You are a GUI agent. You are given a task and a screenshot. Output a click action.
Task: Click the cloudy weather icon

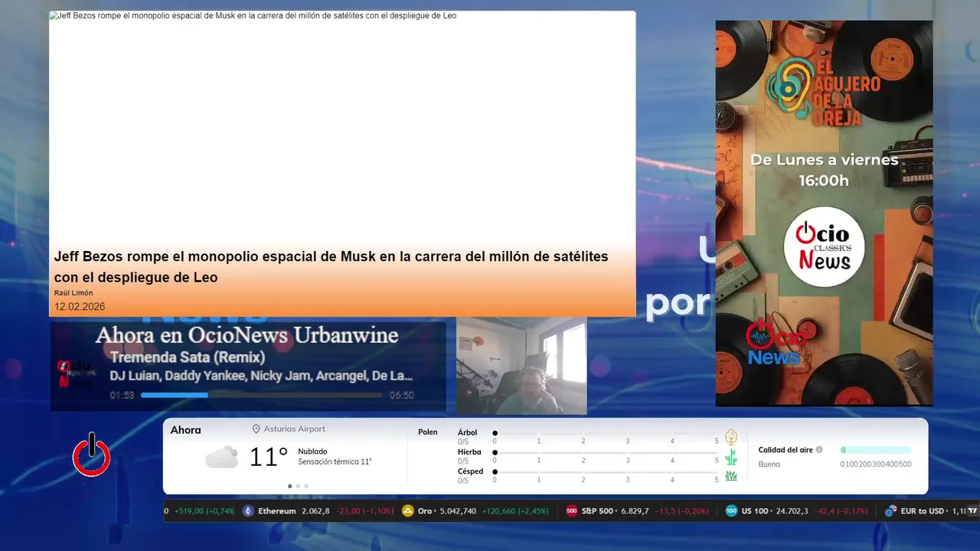[221, 457]
